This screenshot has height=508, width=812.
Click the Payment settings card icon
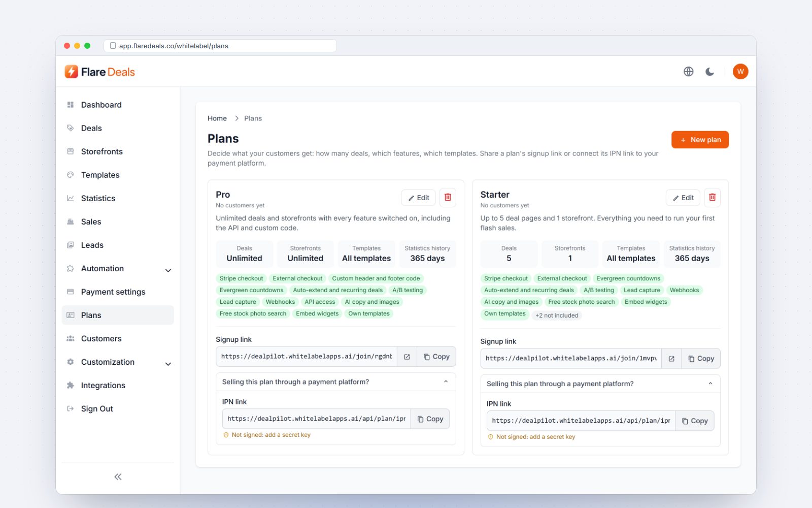coord(71,292)
